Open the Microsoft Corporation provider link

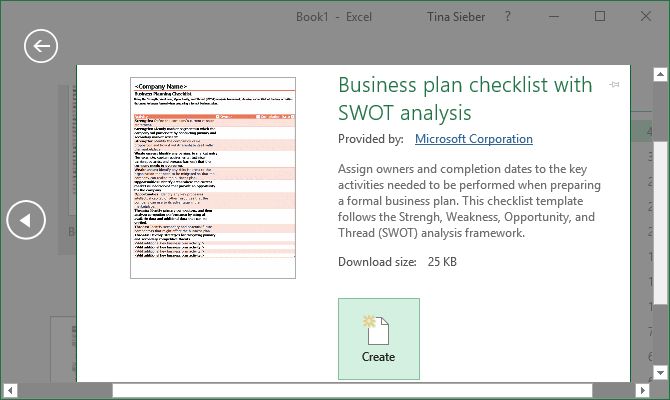(474, 139)
